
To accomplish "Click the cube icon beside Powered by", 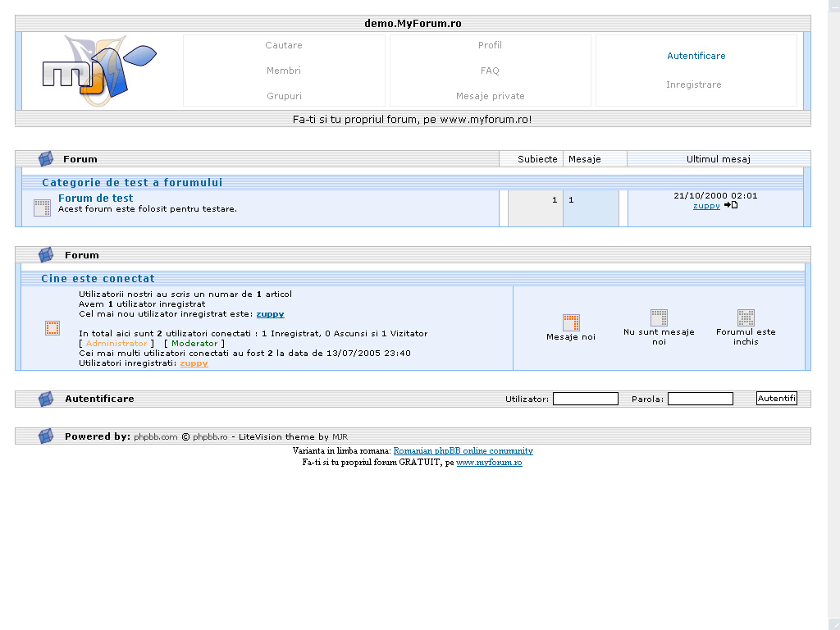I will [x=46, y=436].
